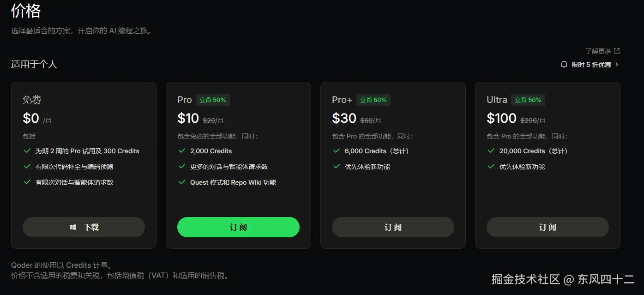Image resolution: width=644 pixels, height=295 pixels.
Task: Open the 了解更多 link
Action: [x=598, y=51]
